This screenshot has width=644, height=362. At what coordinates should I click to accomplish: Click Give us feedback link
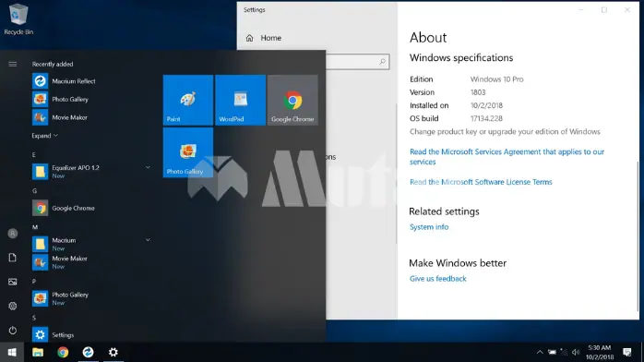[x=438, y=279]
